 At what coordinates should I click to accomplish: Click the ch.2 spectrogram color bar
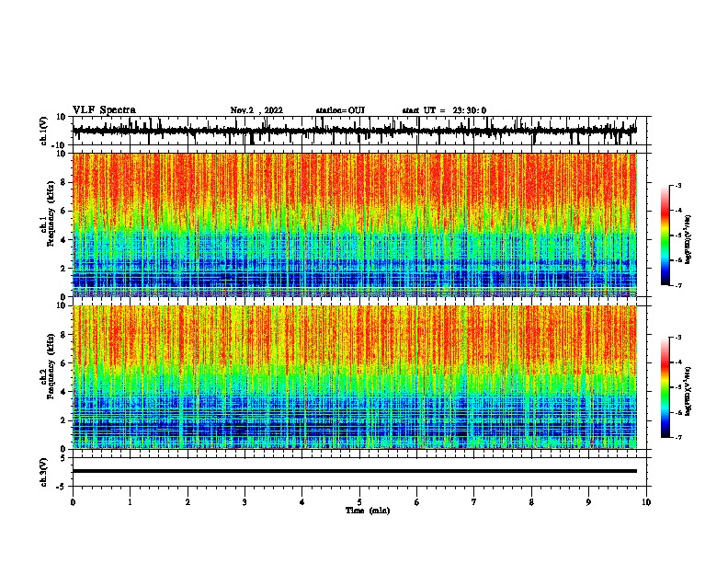665,387
